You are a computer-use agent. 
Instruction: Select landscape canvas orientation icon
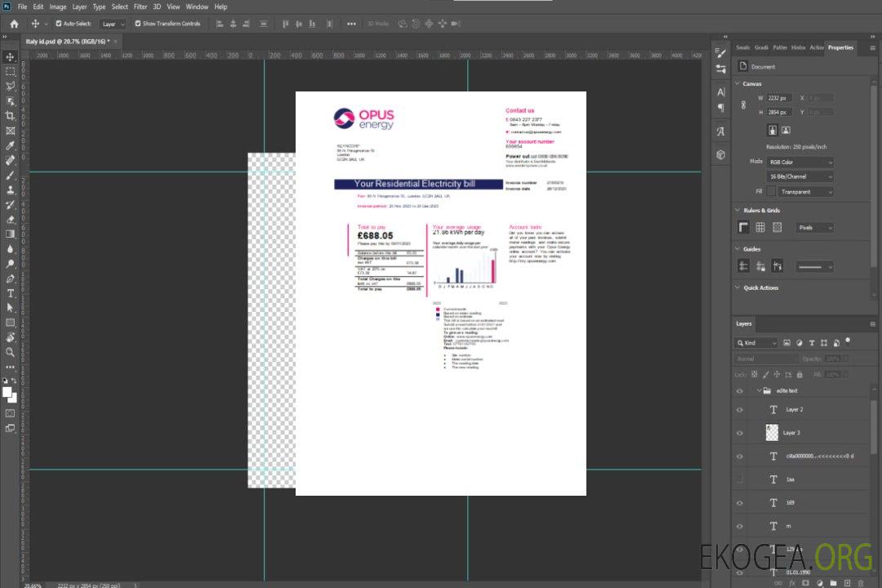click(786, 130)
